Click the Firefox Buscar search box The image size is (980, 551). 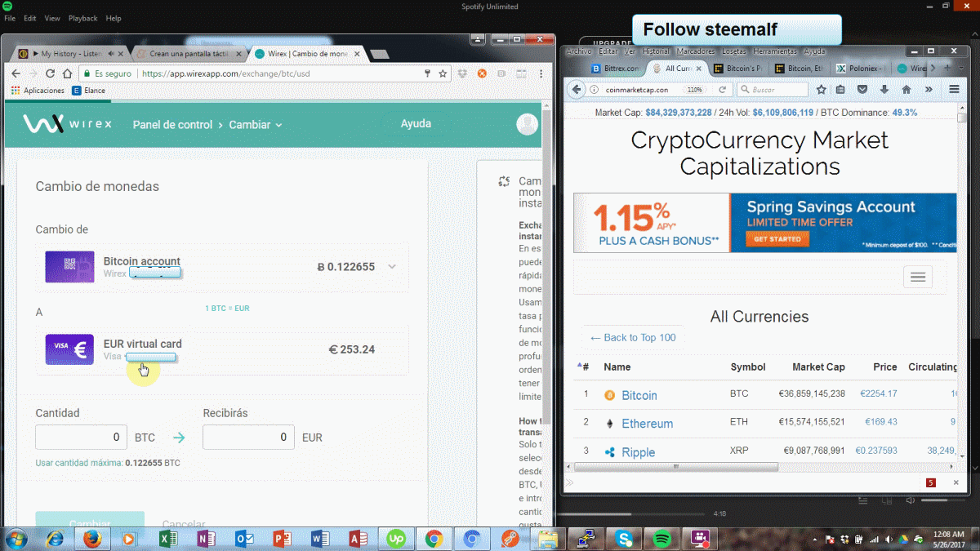(x=773, y=90)
